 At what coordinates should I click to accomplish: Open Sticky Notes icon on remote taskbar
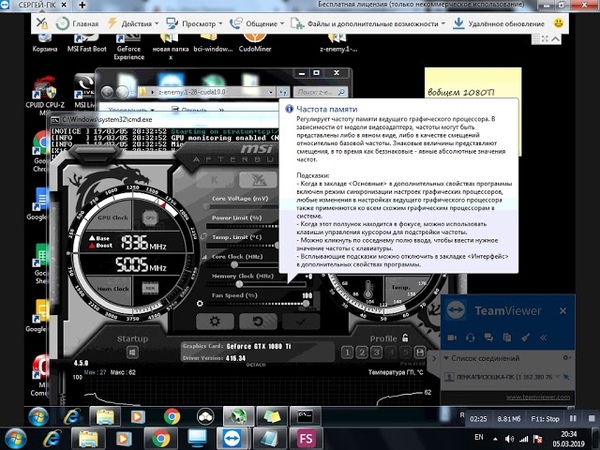tap(272, 416)
